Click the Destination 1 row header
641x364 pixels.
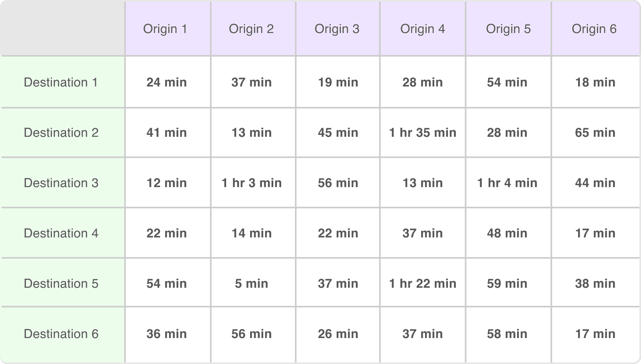coord(61,82)
